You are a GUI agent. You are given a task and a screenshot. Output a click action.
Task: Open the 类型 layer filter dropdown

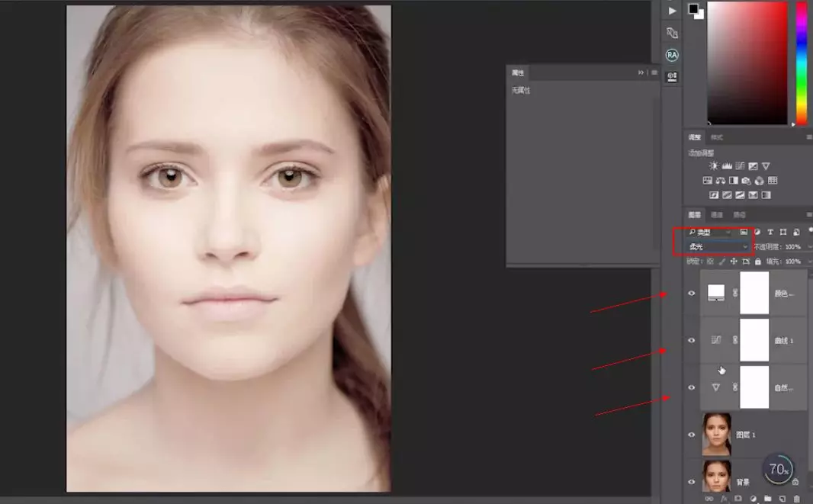(709, 232)
